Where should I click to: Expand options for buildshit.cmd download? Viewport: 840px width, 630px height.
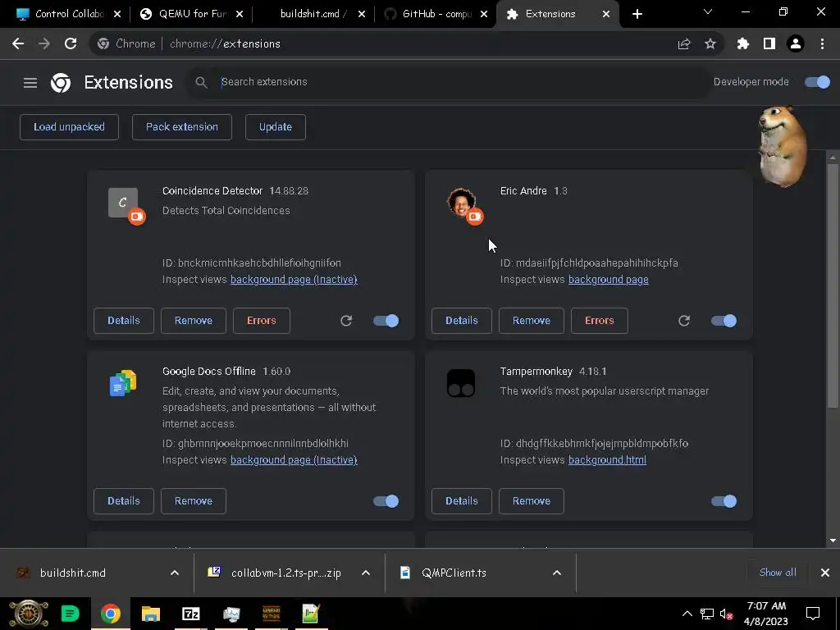pos(175,573)
